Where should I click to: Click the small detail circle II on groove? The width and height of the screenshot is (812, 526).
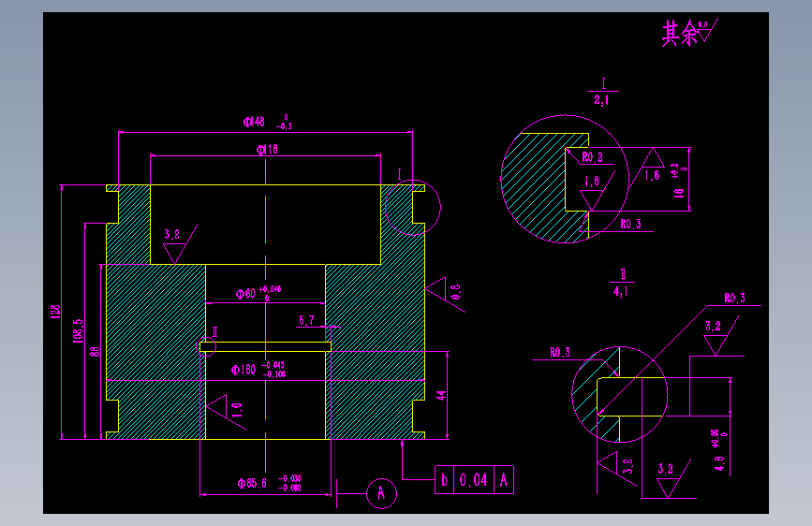click(x=207, y=347)
